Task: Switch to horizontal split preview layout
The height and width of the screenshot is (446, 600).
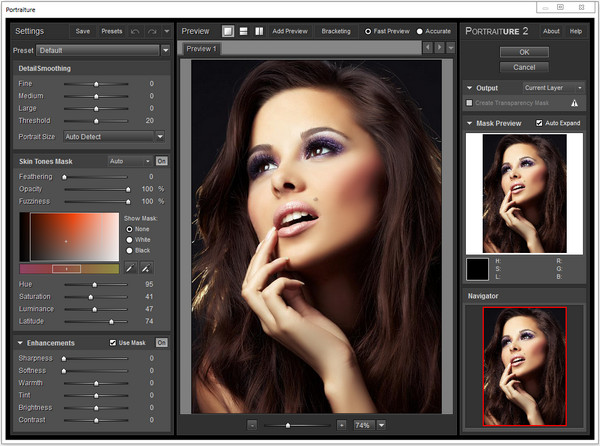Action: click(x=243, y=31)
